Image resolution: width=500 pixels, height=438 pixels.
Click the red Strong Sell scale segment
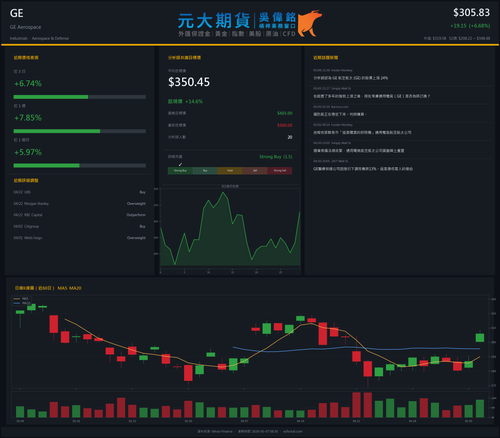point(280,171)
